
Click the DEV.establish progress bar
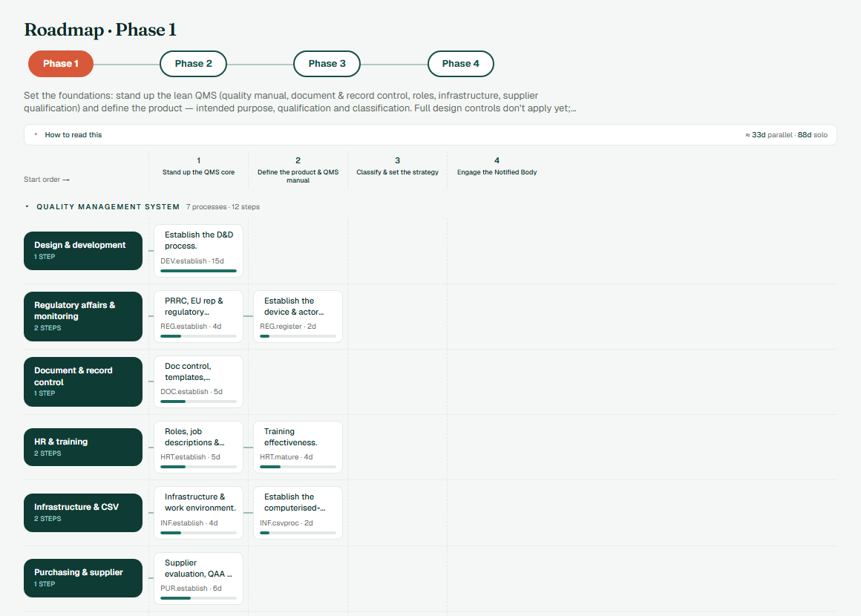(x=198, y=271)
